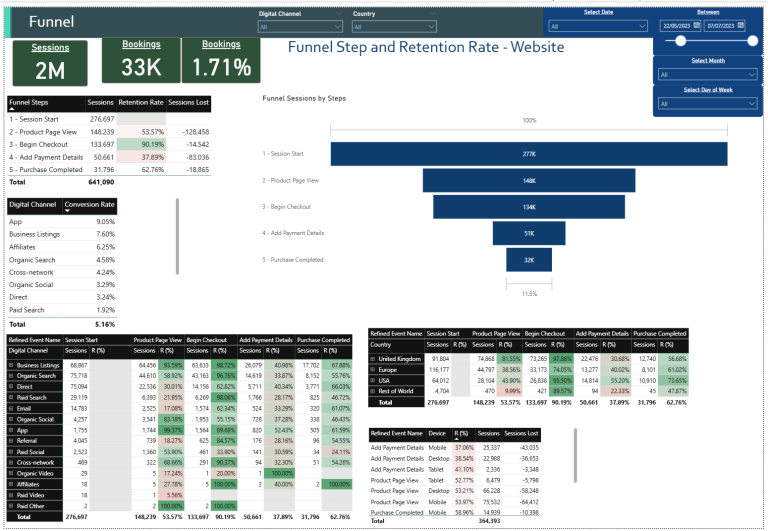This screenshot has height=531, width=768.
Task: Expand the United Kingdom row plus icon
Action: 374,358
